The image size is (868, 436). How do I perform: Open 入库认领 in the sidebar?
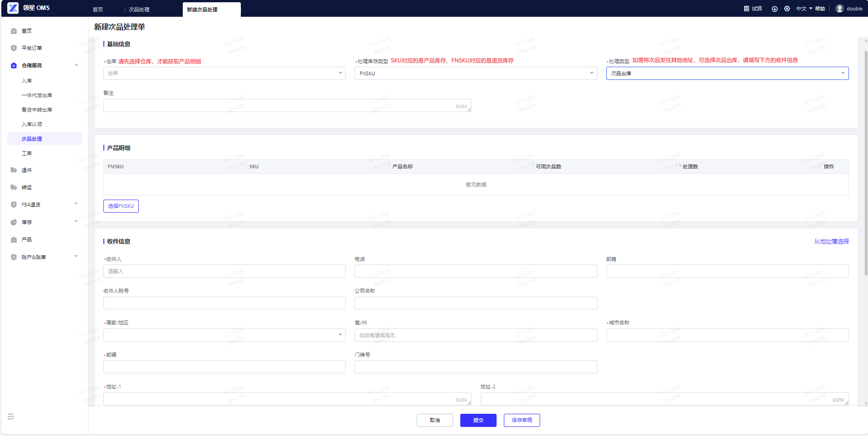(x=32, y=124)
